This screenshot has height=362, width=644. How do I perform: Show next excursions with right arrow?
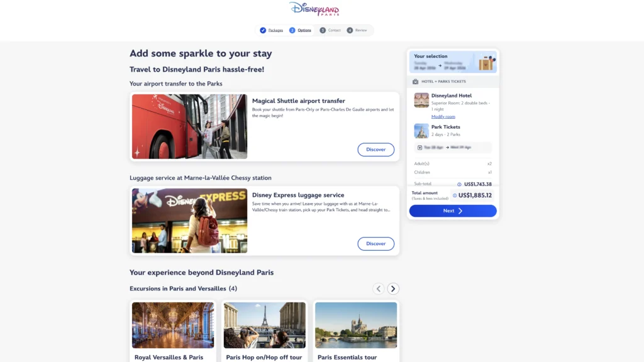click(x=393, y=289)
